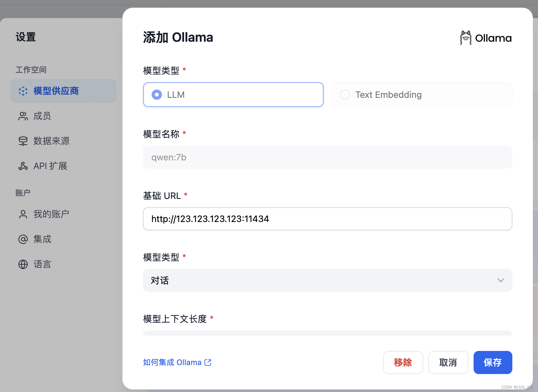Click the data source database icon
The height and width of the screenshot is (392, 538).
pyautogui.click(x=23, y=141)
